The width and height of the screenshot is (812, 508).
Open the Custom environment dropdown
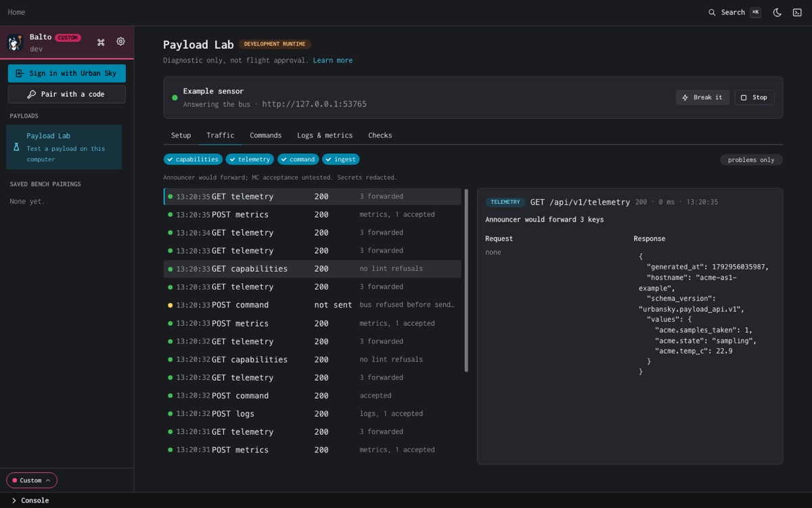click(32, 480)
